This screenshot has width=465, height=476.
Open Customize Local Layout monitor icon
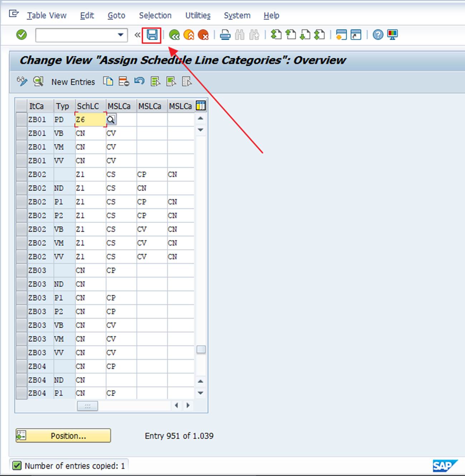pyautogui.click(x=392, y=35)
